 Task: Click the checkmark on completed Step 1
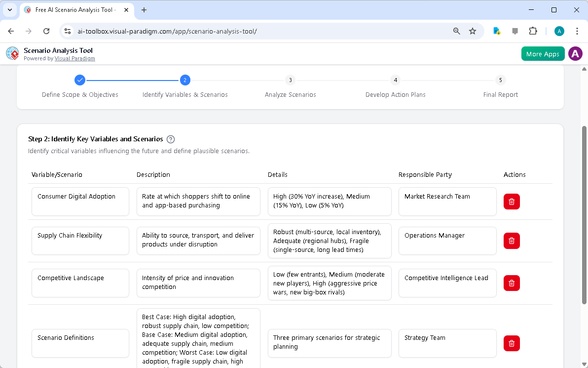tap(80, 80)
